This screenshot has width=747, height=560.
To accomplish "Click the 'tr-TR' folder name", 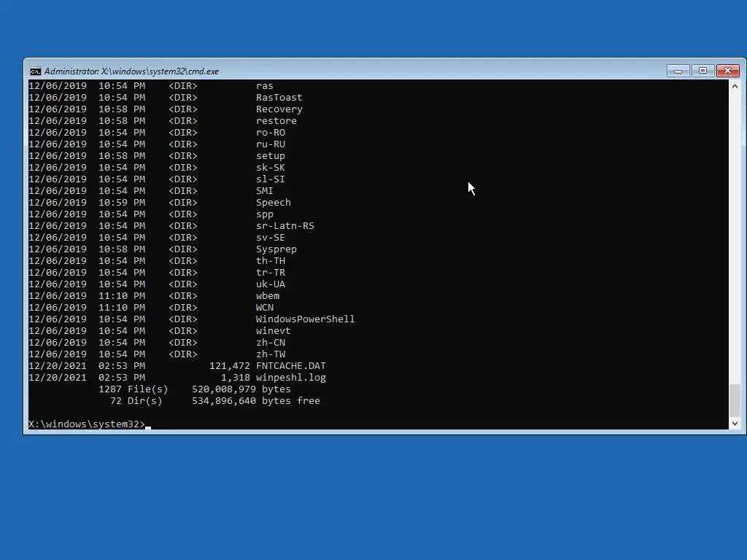I will click(x=271, y=273).
